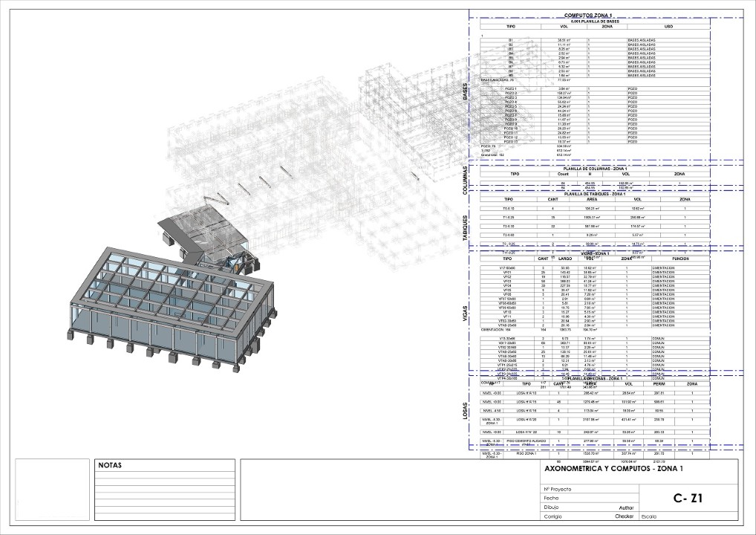Click the COMPUTOS ZONA 1 heading
This screenshot has width=756, height=535.
click(x=590, y=15)
